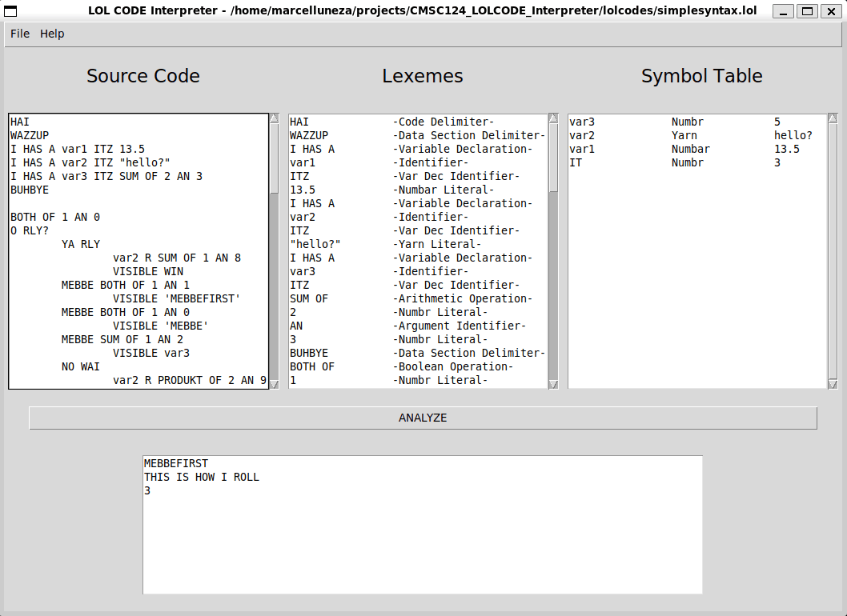This screenshot has width=847, height=616.
Task: Click 'I HAS A var3 ITZ SUM OF 2 AN 3' line
Action: coord(106,176)
